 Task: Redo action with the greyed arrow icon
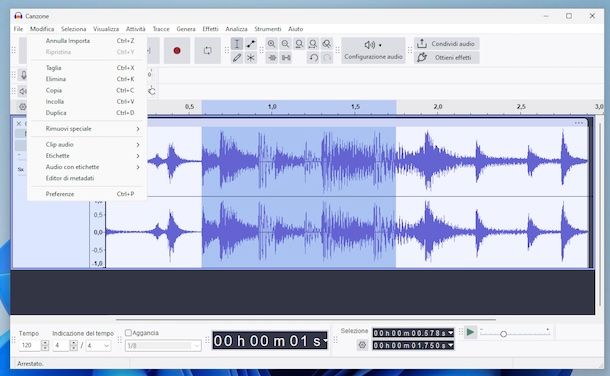[x=327, y=58]
